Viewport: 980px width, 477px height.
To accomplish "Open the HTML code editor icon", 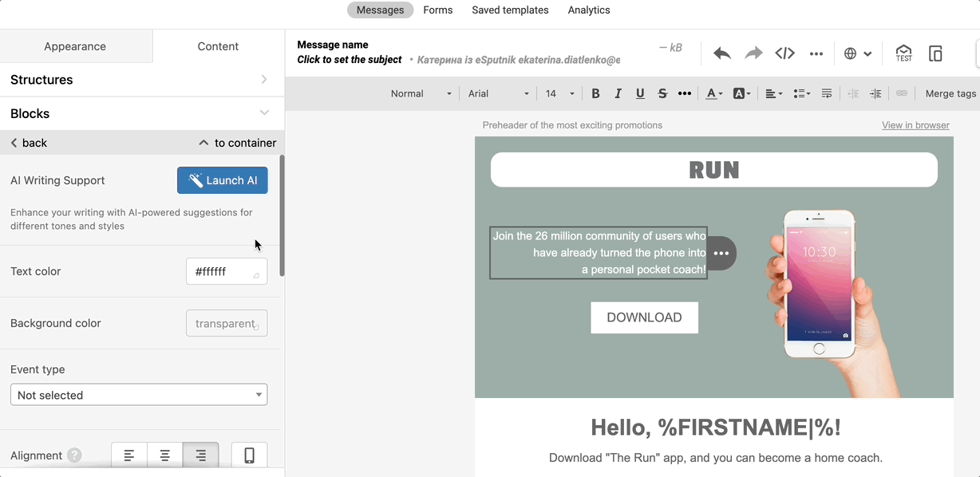I will coord(784,53).
